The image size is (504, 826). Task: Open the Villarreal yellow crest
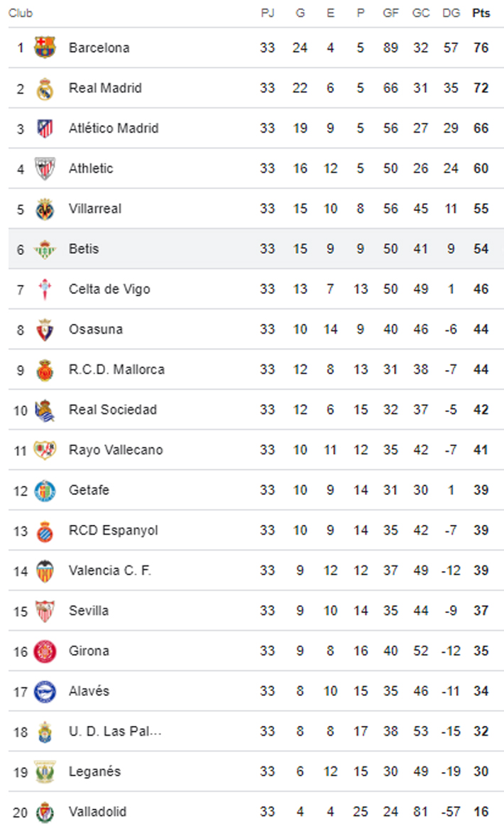click(45, 209)
